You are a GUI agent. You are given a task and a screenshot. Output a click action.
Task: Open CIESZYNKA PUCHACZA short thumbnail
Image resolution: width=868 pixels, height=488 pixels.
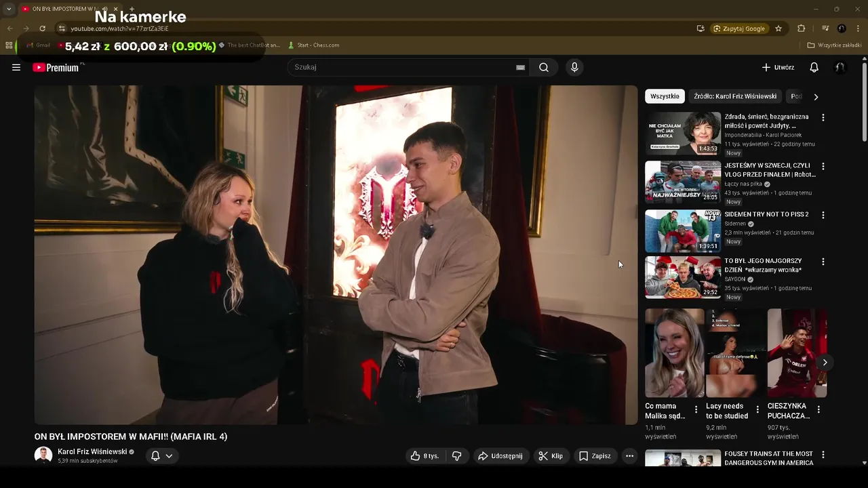[x=797, y=353]
